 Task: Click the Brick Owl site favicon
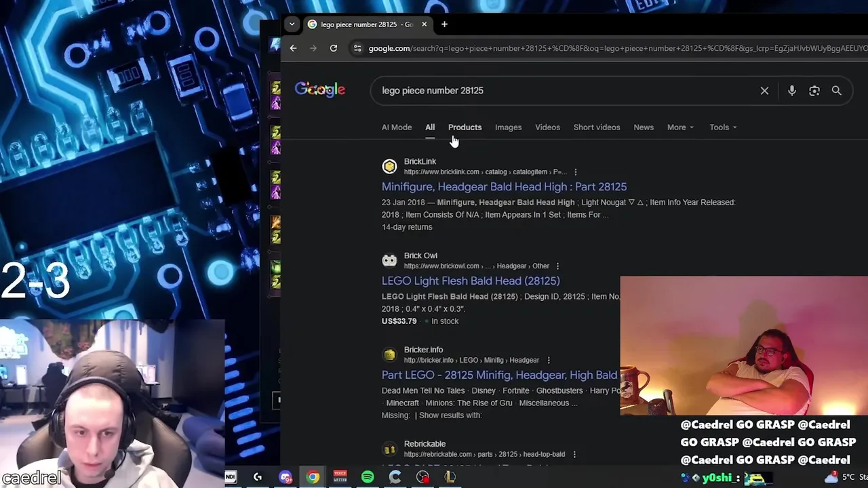click(389, 260)
